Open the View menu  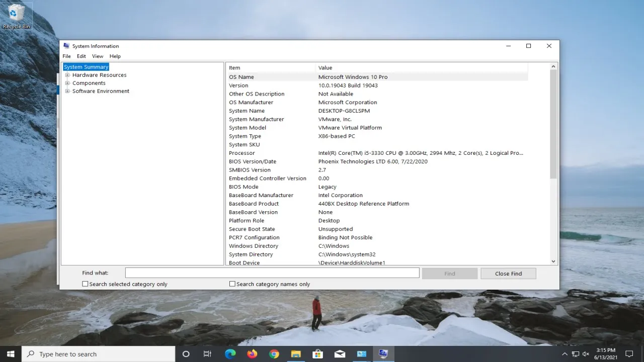pos(98,56)
